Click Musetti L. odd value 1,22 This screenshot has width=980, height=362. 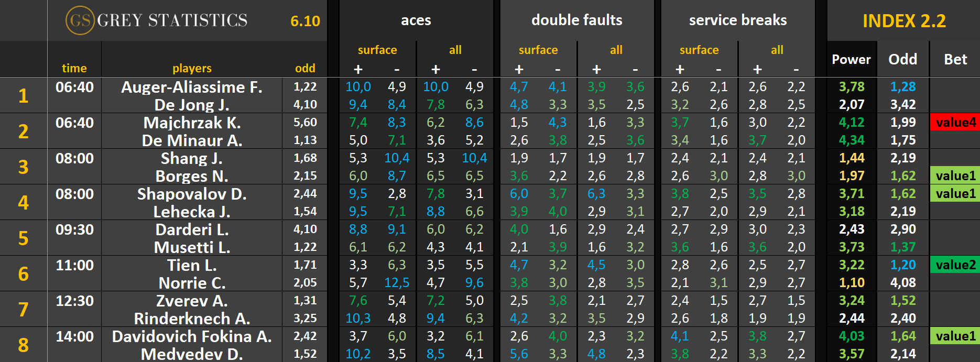(x=305, y=247)
